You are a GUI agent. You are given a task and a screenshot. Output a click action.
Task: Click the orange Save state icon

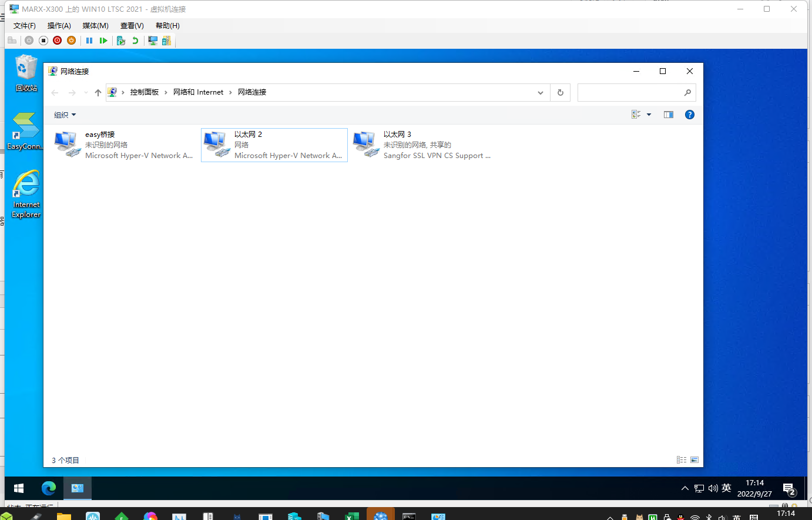pyautogui.click(x=71, y=41)
